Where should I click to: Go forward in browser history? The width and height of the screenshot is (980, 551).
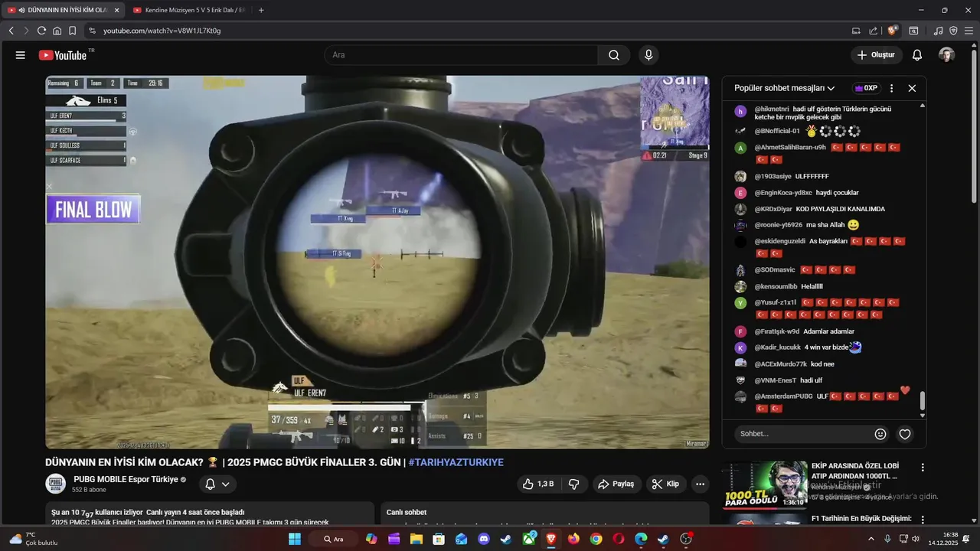pyautogui.click(x=26, y=31)
